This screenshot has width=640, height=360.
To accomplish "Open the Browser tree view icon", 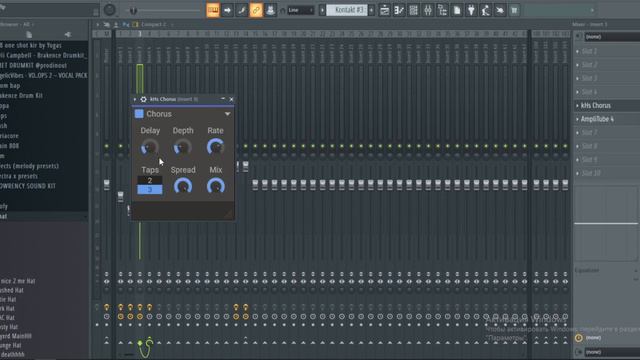I will coord(442,10).
